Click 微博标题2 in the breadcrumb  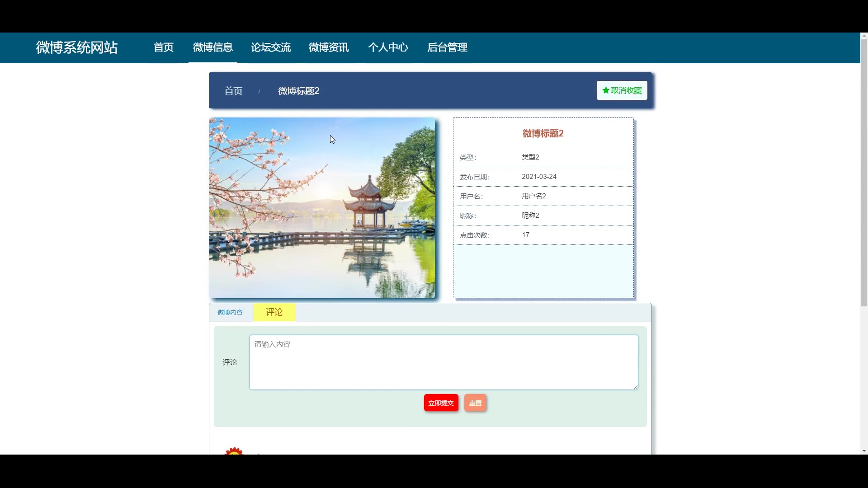[298, 91]
